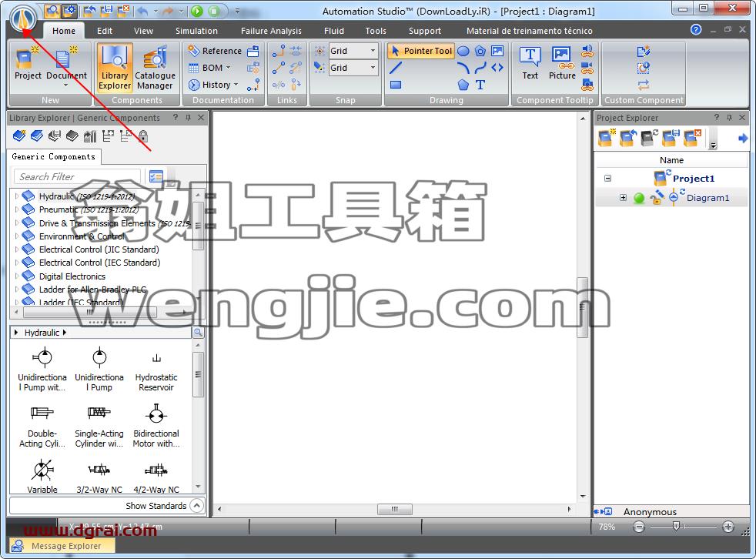Expand the Diagram1 tree node
The height and width of the screenshot is (559, 756).
623,198
